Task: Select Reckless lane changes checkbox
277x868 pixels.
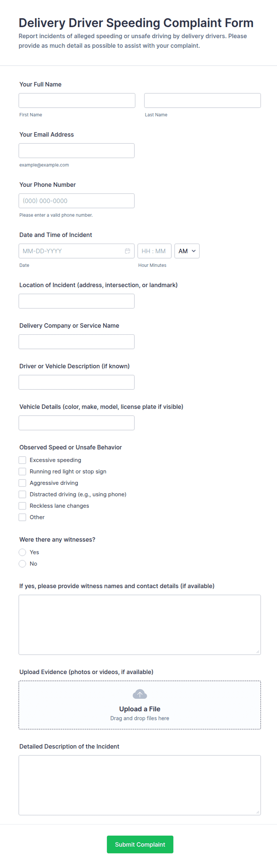Action: click(23, 506)
